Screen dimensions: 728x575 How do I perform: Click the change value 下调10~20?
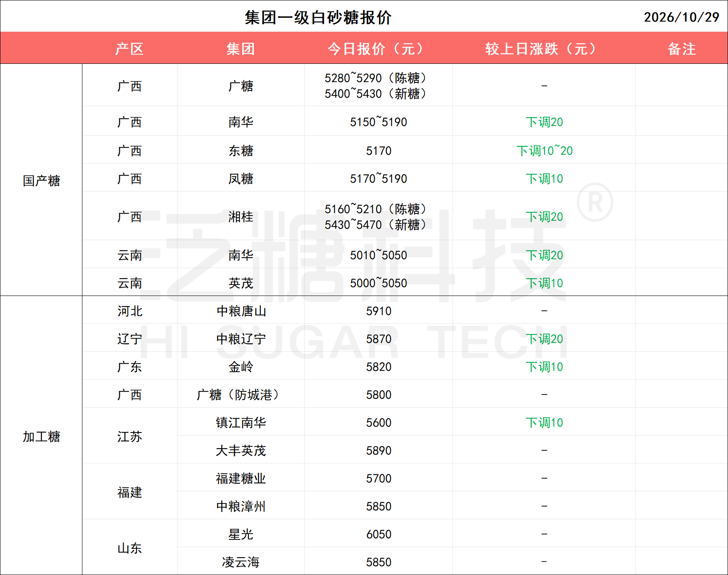click(544, 151)
